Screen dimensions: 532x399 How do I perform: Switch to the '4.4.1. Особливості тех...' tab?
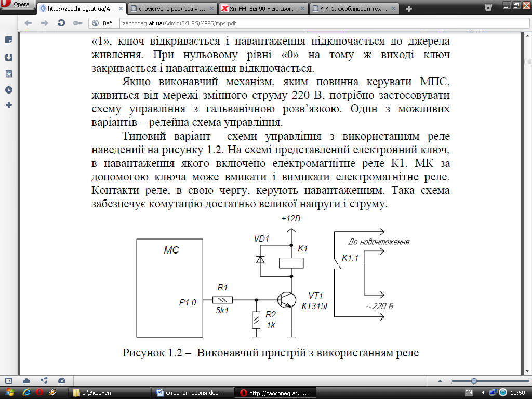pos(354,9)
